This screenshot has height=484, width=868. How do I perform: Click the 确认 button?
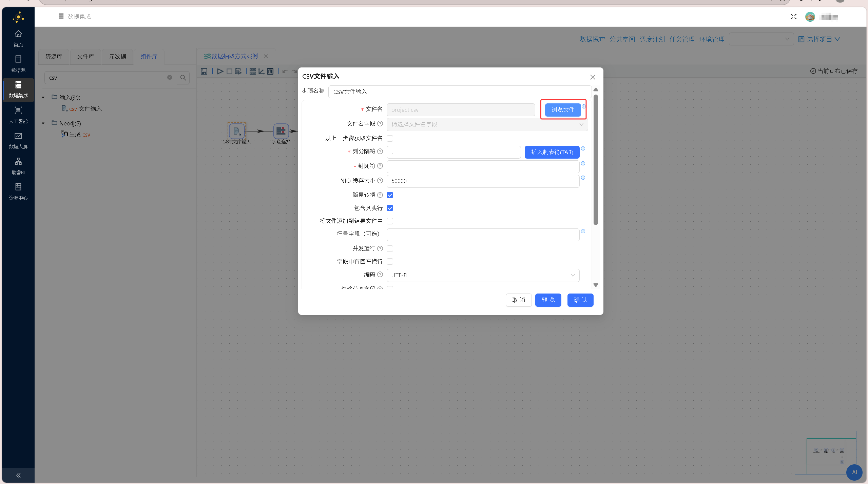580,300
